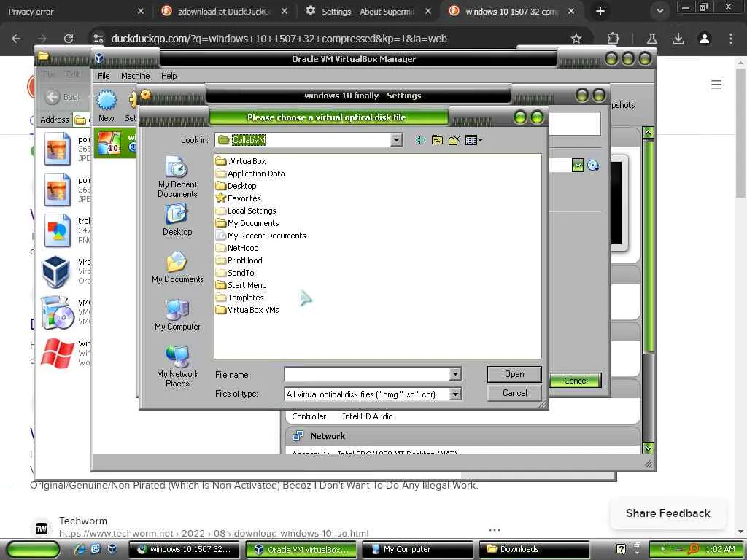Click the File name input field
The width and height of the screenshot is (747, 560).
pos(367,374)
